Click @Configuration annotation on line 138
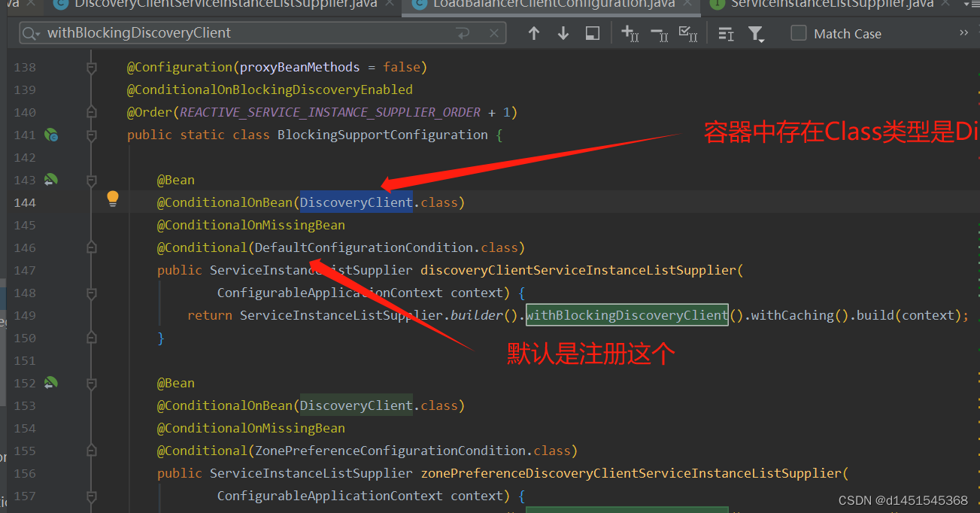The width and height of the screenshot is (980, 513). tap(180, 67)
